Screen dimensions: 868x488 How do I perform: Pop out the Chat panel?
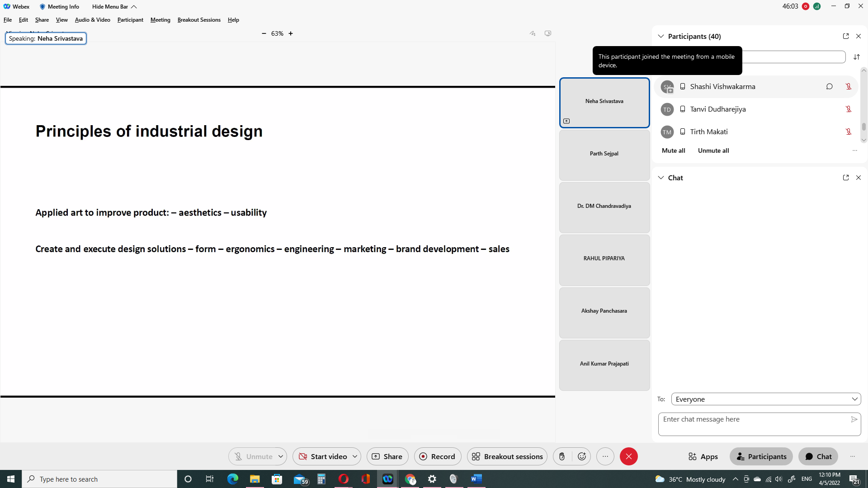click(x=845, y=178)
